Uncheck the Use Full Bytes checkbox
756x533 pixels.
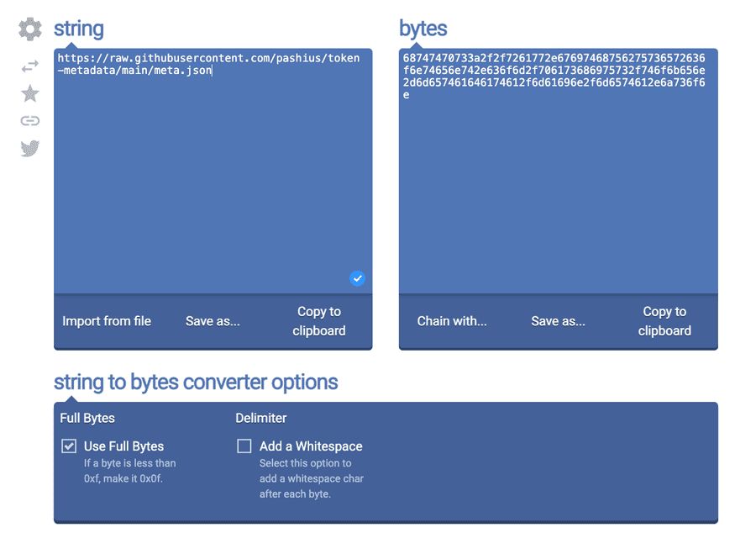click(69, 446)
